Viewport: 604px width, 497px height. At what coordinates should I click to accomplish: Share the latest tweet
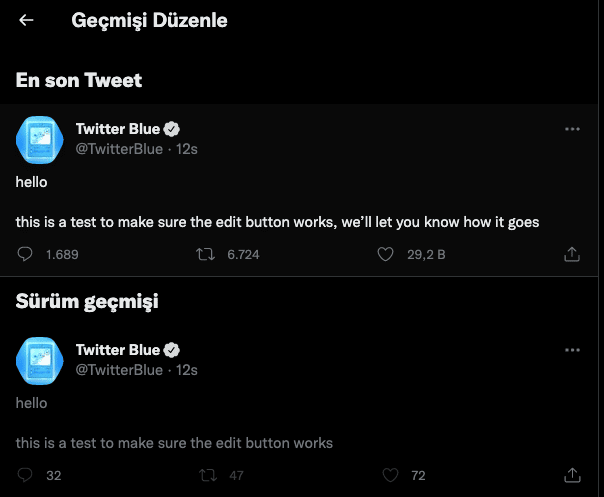point(572,254)
